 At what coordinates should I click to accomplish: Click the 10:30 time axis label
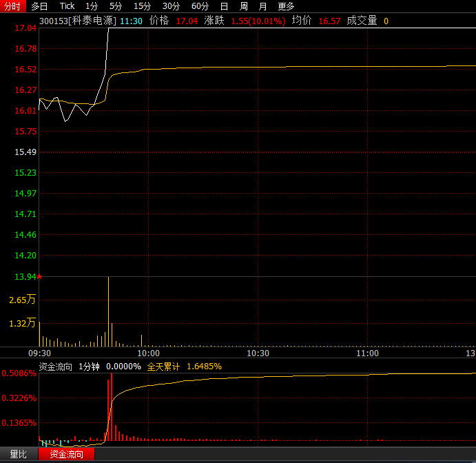coord(258,353)
